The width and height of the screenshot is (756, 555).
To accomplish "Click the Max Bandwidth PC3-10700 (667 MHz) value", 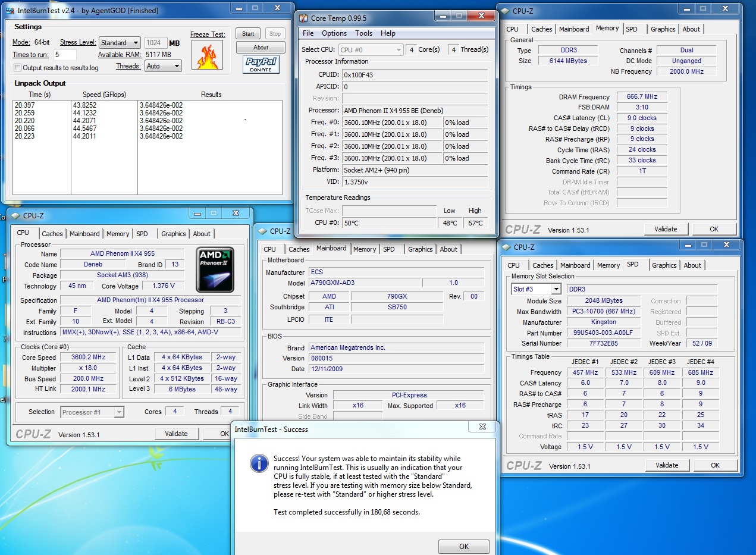I will (603, 312).
